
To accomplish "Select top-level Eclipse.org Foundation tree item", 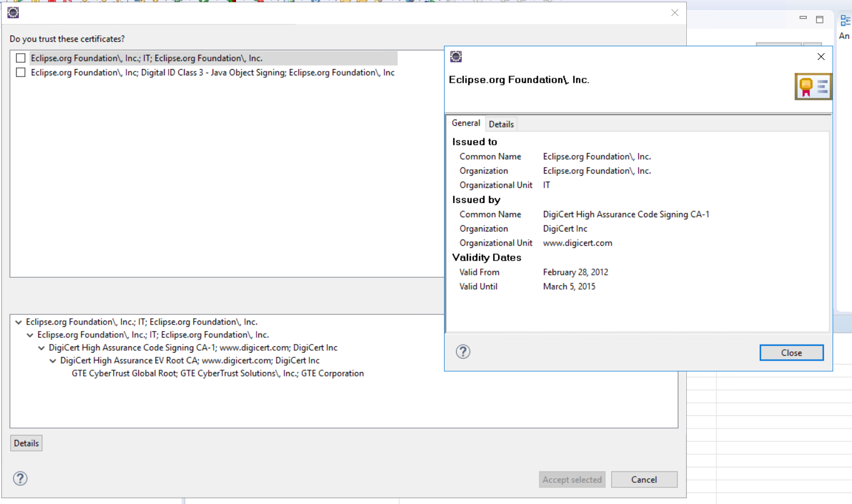I will tap(142, 322).
